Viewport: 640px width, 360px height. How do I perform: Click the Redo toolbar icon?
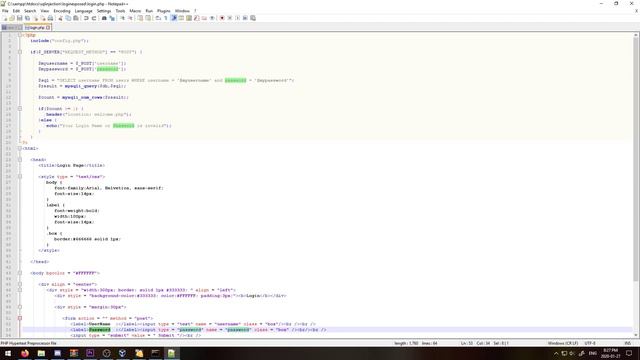click(94, 18)
